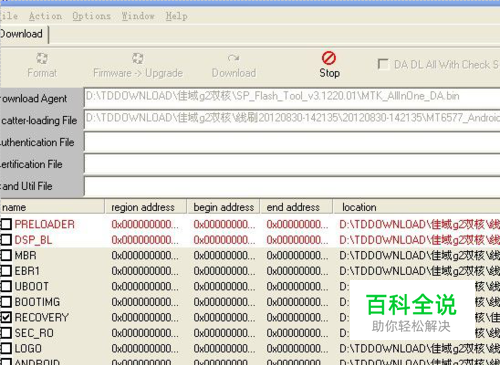Sort by the location column header

[x=417, y=207]
